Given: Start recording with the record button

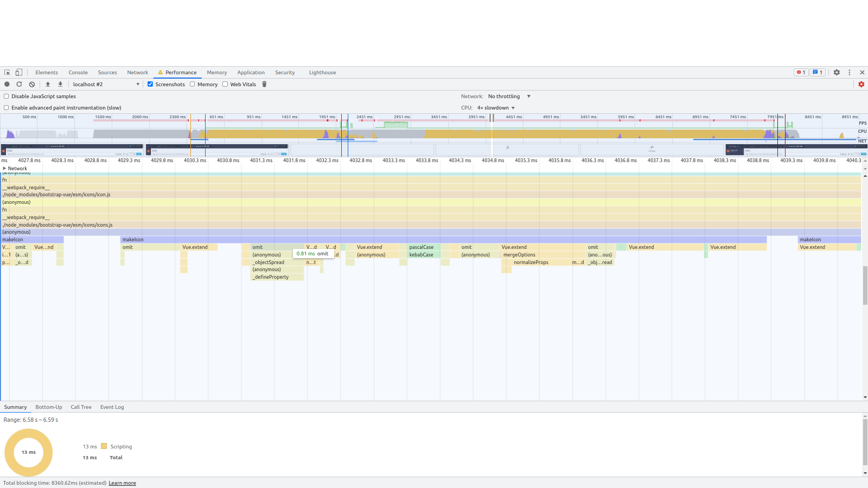Looking at the screenshot, I should pyautogui.click(x=7, y=85).
